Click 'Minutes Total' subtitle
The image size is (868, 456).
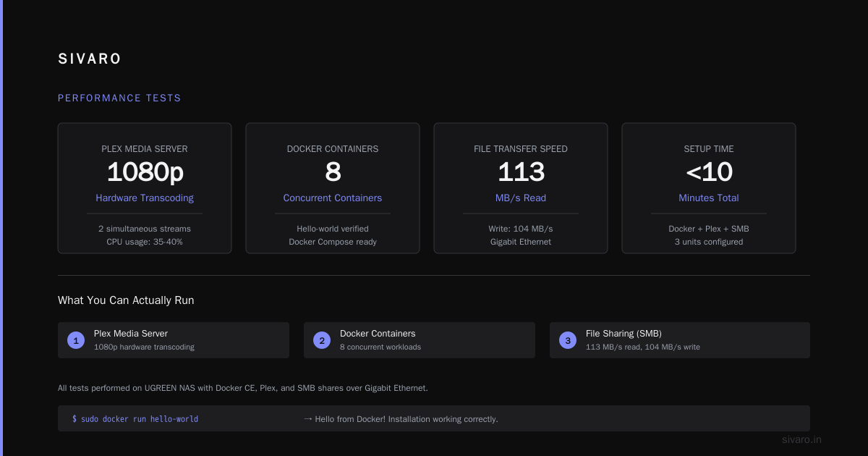tap(709, 198)
